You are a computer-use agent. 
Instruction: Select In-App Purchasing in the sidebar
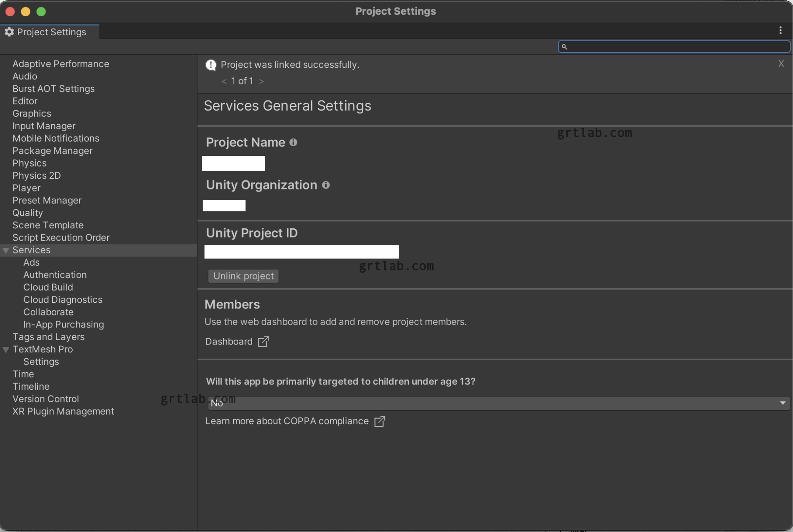tap(63, 324)
